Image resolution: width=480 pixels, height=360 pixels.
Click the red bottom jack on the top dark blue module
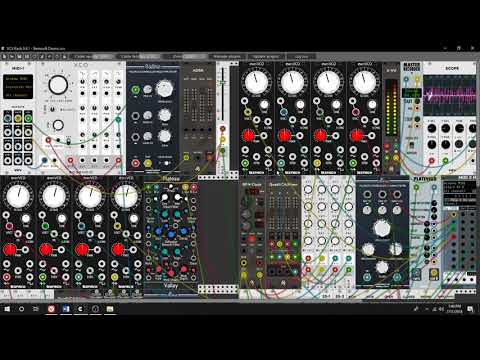click(x=135, y=163)
